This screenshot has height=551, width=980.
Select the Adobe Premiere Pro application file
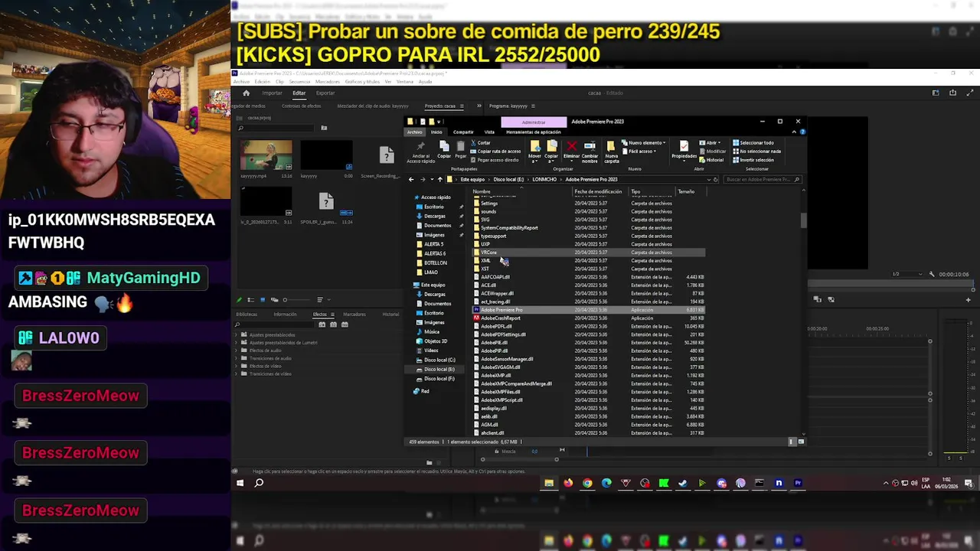tap(588, 310)
